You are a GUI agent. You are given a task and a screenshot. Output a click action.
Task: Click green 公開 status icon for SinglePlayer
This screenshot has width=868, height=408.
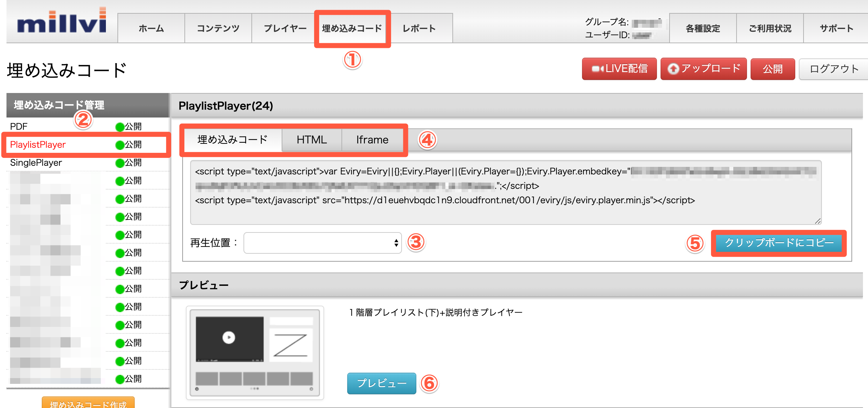click(x=120, y=163)
